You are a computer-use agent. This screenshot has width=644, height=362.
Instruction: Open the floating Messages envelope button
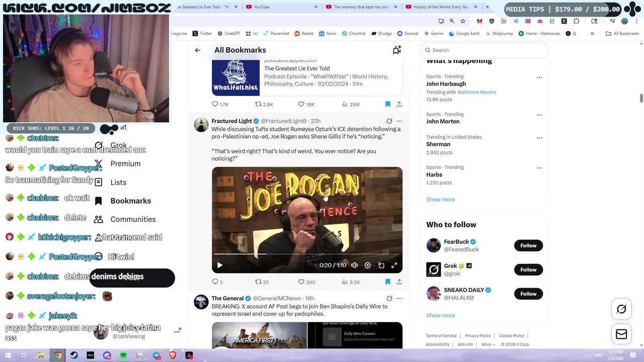pyautogui.click(x=621, y=334)
